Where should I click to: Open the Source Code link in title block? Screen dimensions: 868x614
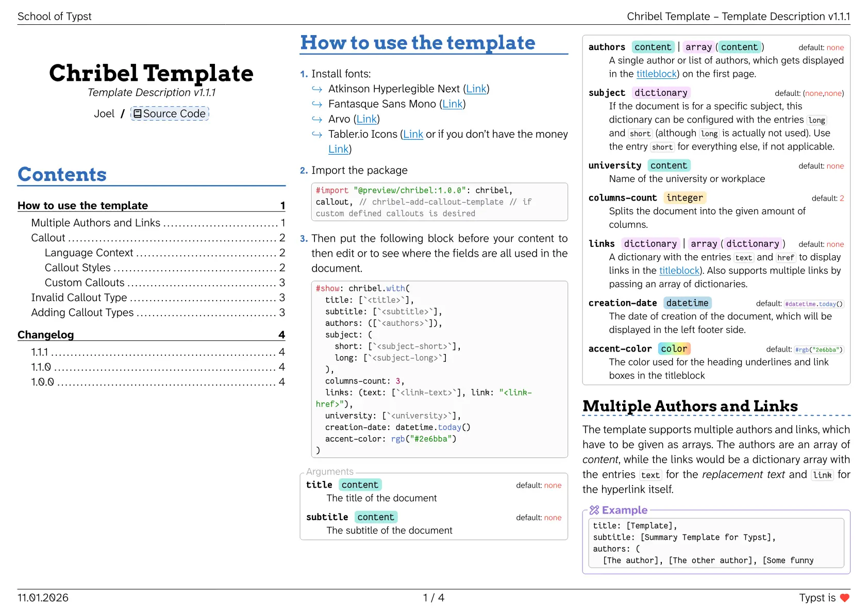tap(174, 114)
